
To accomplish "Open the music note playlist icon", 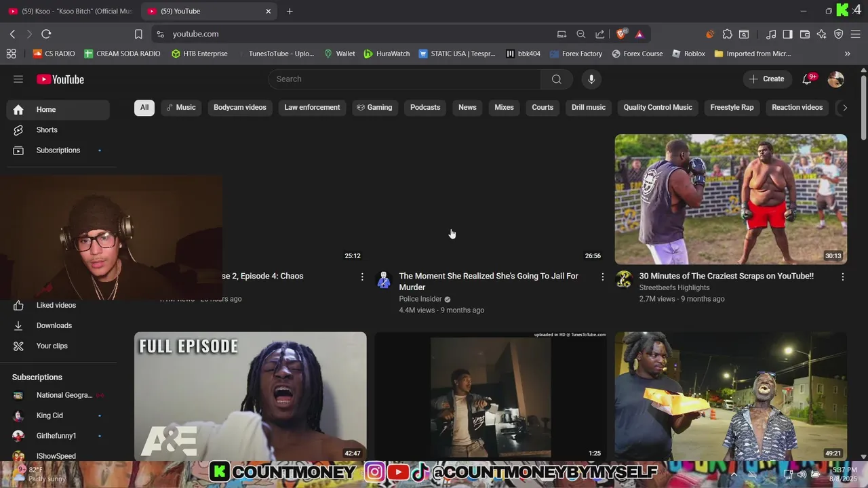I will [x=771, y=34].
